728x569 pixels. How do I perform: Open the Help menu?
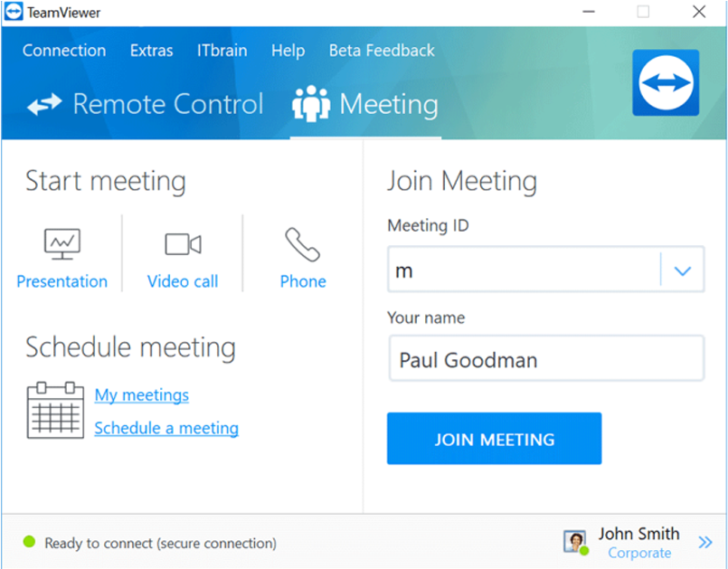(288, 51)
